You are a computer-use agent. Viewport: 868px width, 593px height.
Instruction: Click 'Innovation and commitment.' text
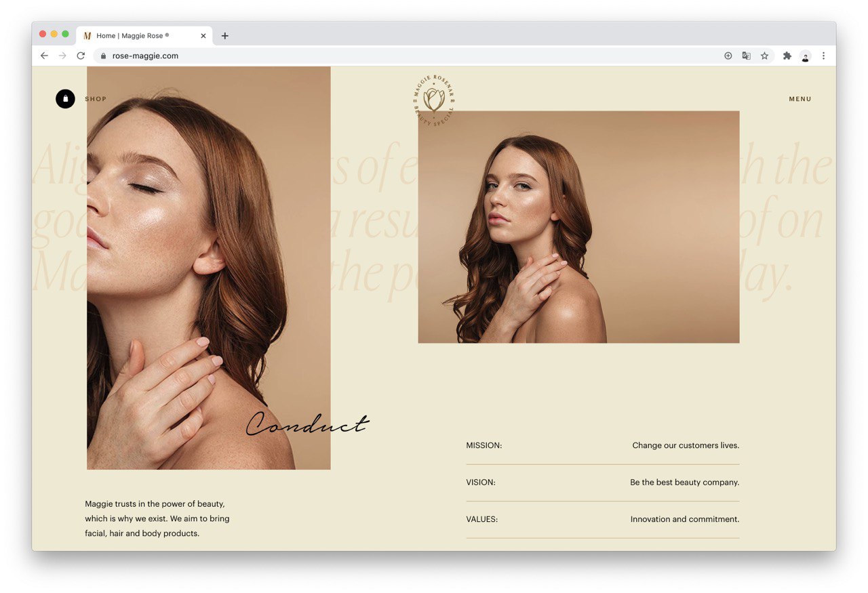pos(685,519)
